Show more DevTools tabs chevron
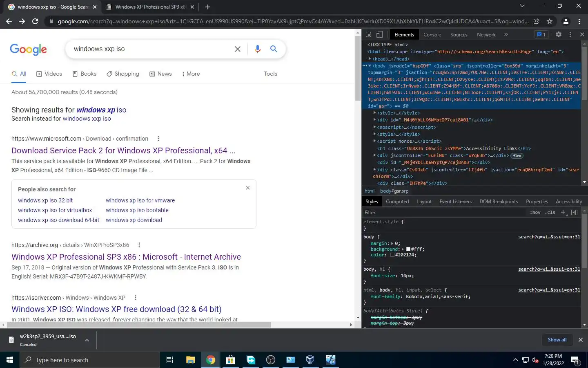The image size is (588, 368). [506, 35]
